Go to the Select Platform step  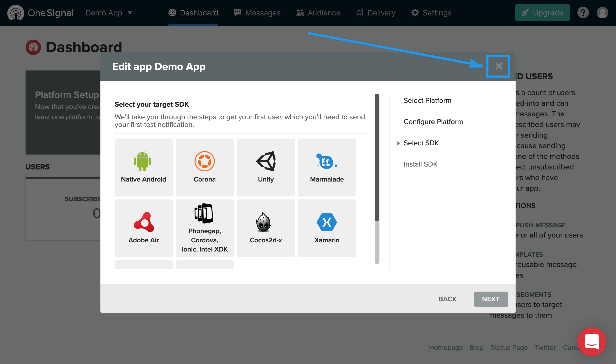pos(427,101)
